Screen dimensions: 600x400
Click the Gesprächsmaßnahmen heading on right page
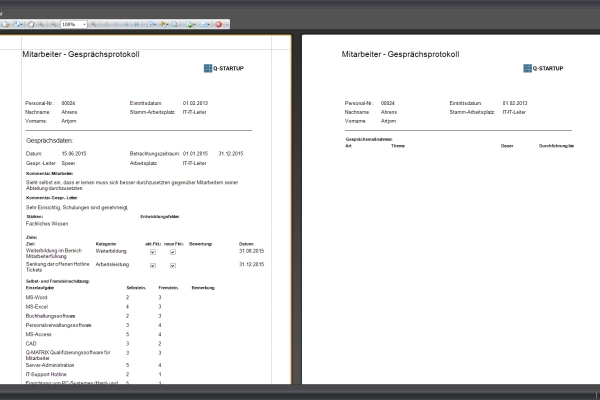click(369, 139)
